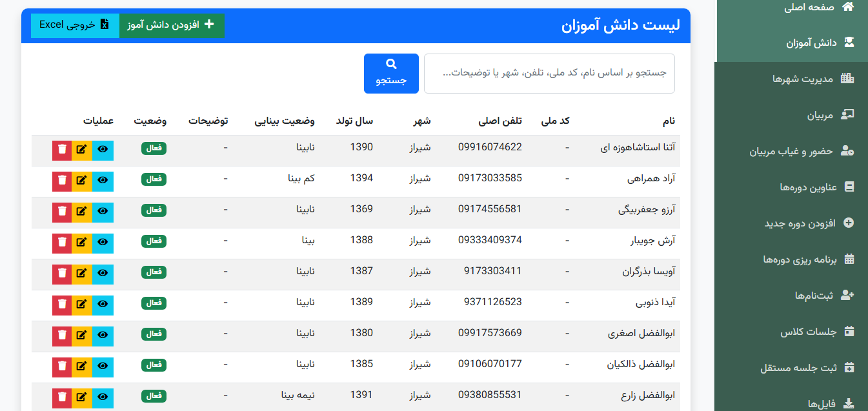Open افزودن دوره جدید in the sidebar
This screenshot has width=868, height=411.
[791, 223]
